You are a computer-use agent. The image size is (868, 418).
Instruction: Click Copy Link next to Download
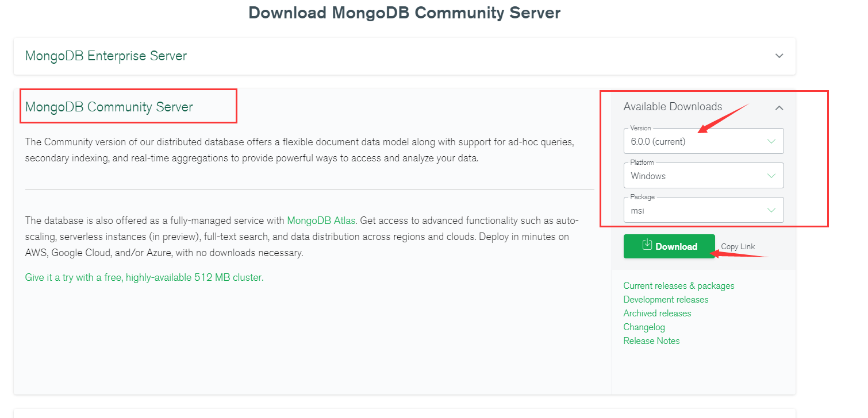(738, 246)
